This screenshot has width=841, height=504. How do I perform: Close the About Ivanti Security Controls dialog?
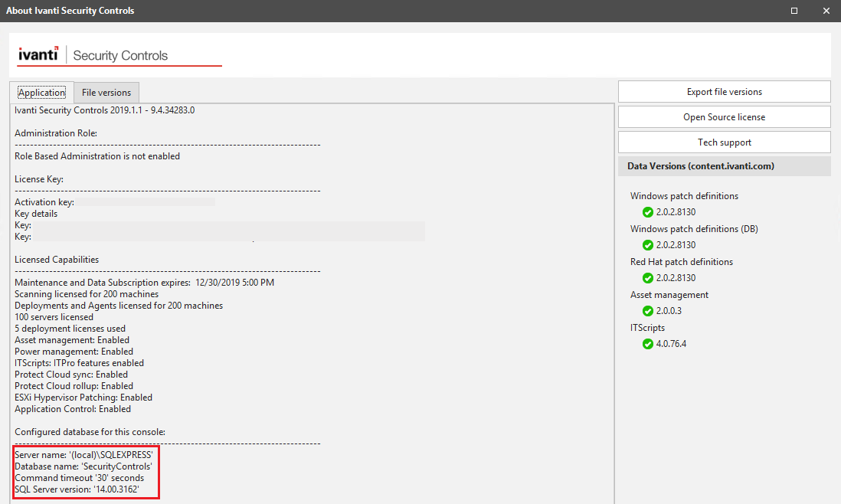click(826, 11)
